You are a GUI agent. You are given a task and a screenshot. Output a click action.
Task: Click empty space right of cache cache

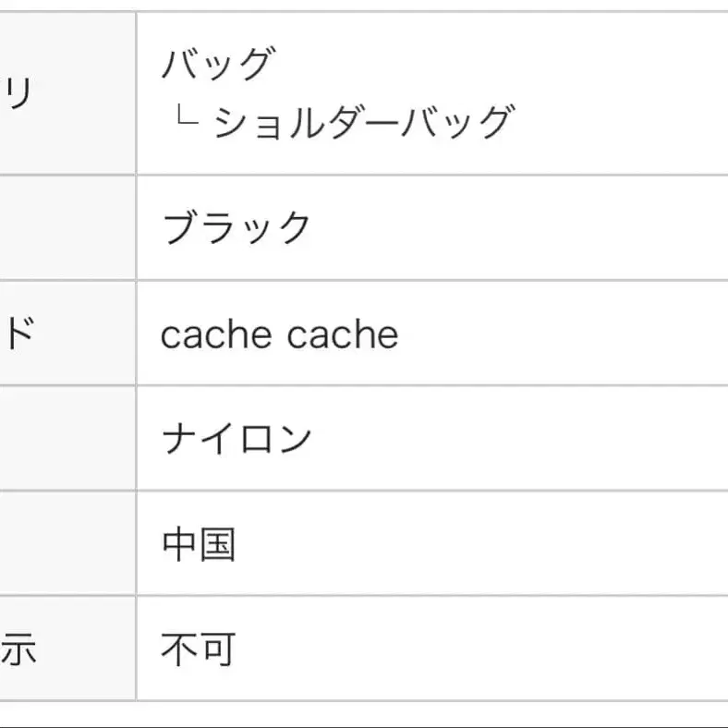click(x=564, y=334)
